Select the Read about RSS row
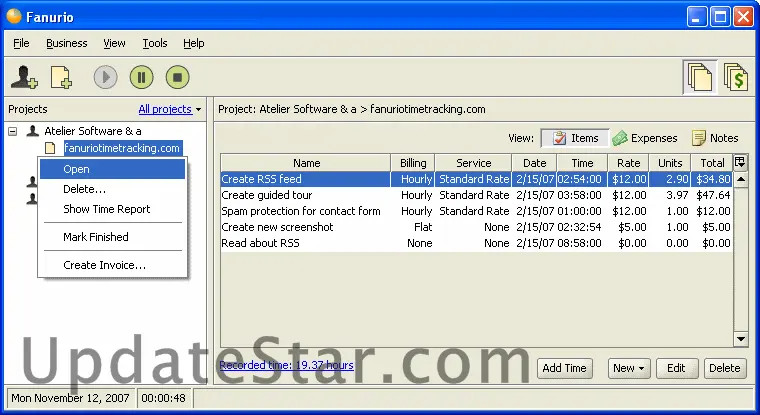This screenshot has width=760, height=415. pyautogui.click(x=476, y=243)
